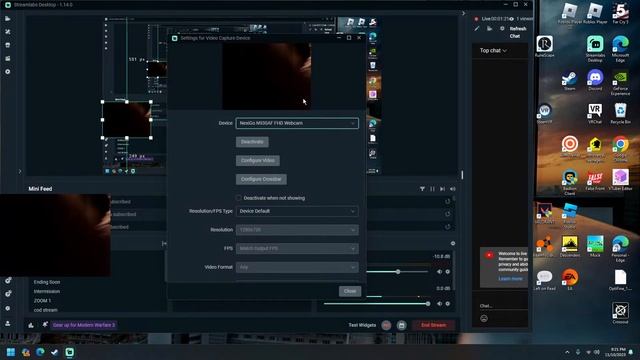Open the RuneScape desktop shortcut
Image resolution: width=640 pixels, height=360 pixels.
[544, 47]
